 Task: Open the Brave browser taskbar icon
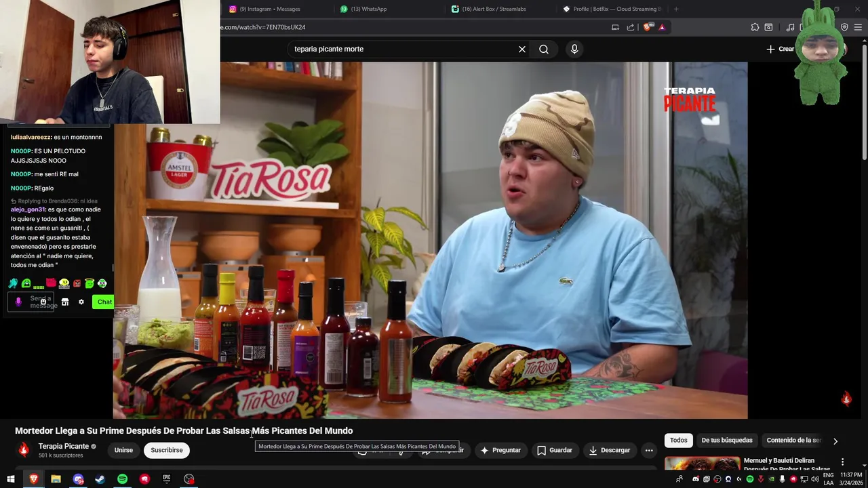coord(33,479)
